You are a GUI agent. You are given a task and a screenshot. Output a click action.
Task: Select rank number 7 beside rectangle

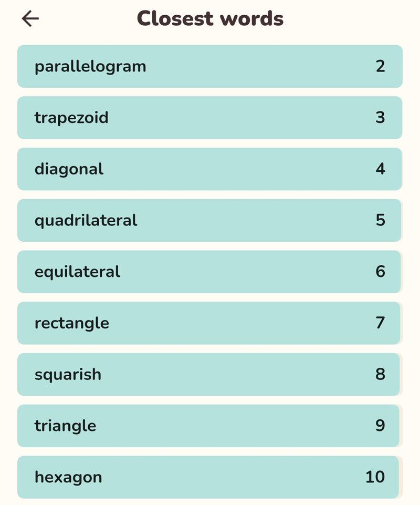tap(380, 323)
